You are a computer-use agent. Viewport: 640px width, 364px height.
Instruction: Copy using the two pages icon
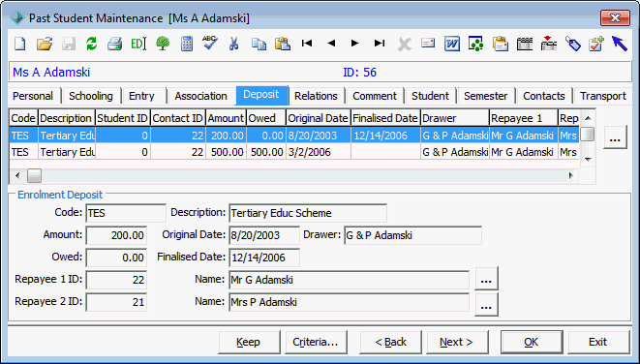[259, 44]
